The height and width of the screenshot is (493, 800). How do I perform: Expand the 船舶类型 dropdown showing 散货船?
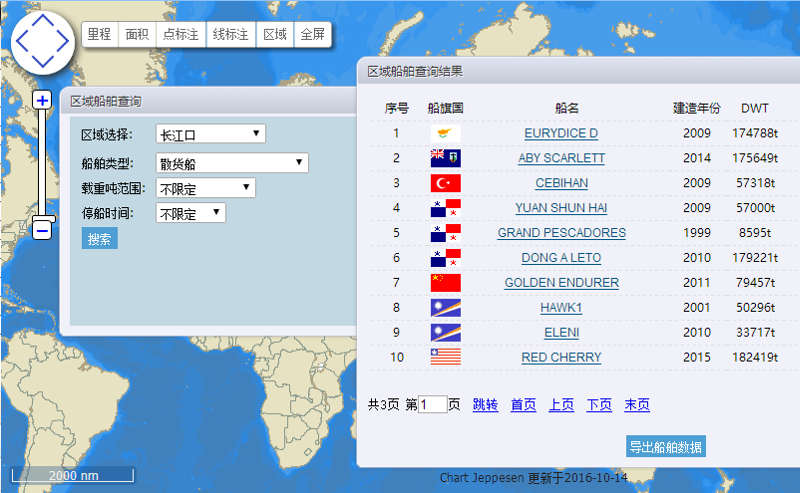231,163
